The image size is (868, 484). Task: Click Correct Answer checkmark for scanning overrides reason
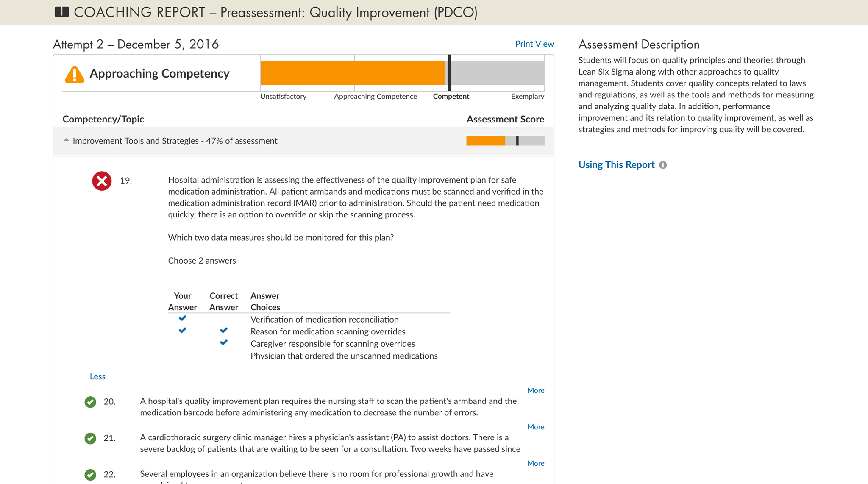[x=224, y=330]
